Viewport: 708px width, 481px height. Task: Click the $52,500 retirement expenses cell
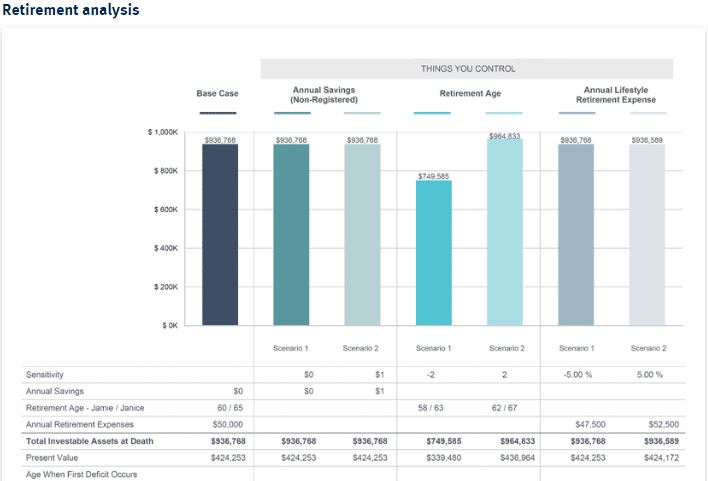[x=647, y=425]
